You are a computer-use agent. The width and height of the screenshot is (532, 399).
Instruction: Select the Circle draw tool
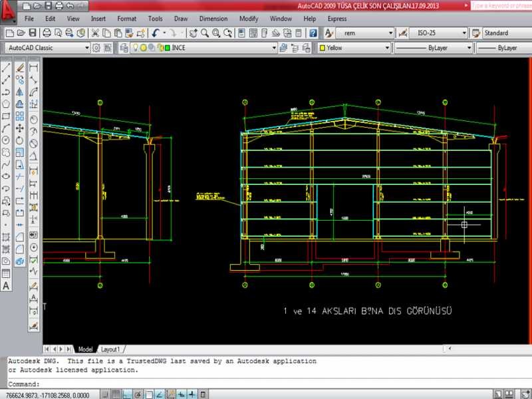tap(6, 140)
